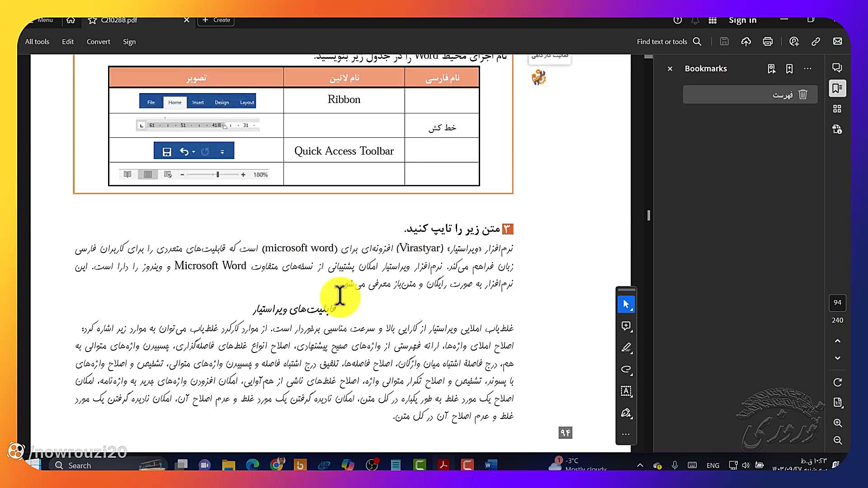Print the document with printer icon
The height and width of the screenshot is (488, 868).
point(768,42)
